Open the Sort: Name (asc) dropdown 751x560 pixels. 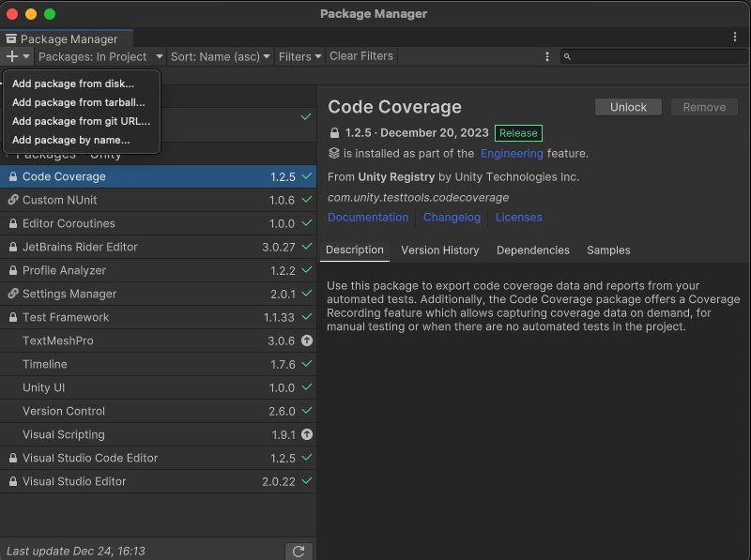point(221,57)
